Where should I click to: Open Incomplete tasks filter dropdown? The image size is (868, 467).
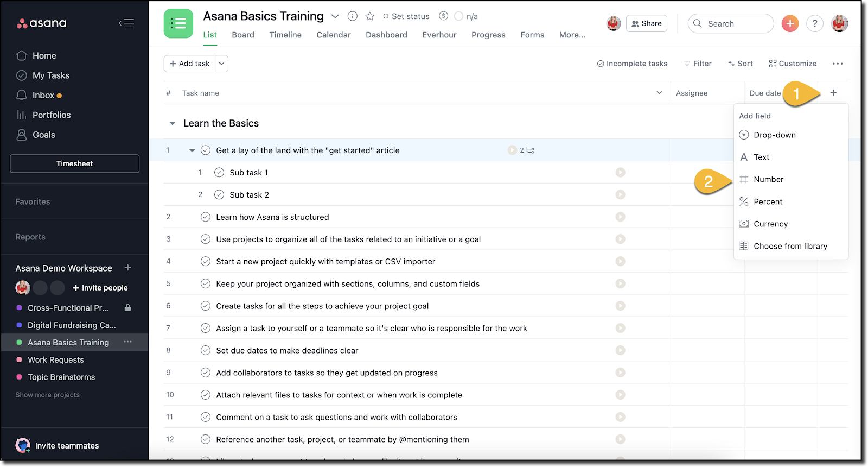point(632,64)
